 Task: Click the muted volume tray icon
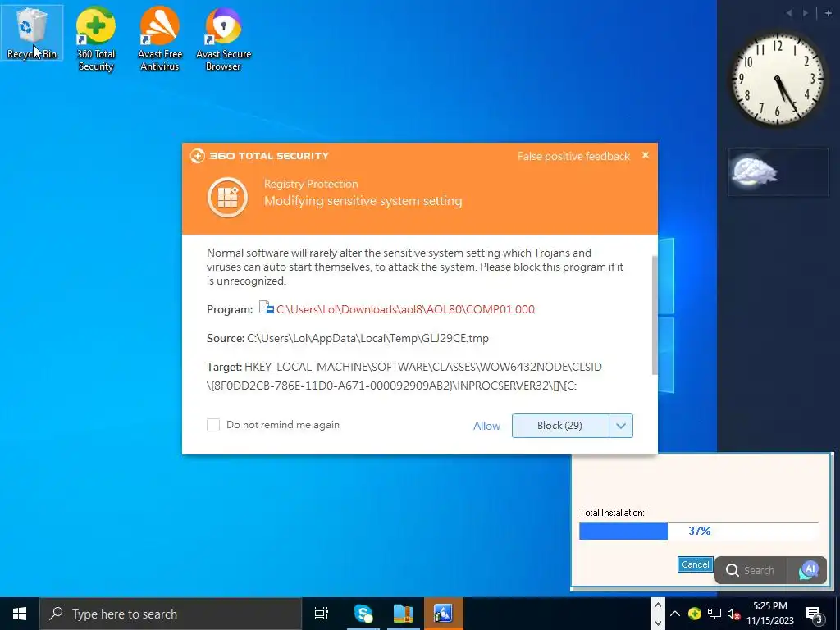click(x=733, y=614)
